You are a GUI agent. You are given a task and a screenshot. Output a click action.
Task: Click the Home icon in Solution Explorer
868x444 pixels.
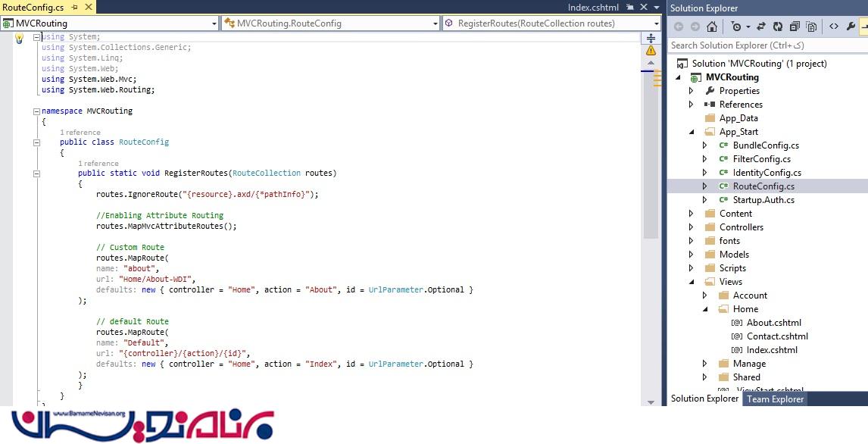coord(712,27)
